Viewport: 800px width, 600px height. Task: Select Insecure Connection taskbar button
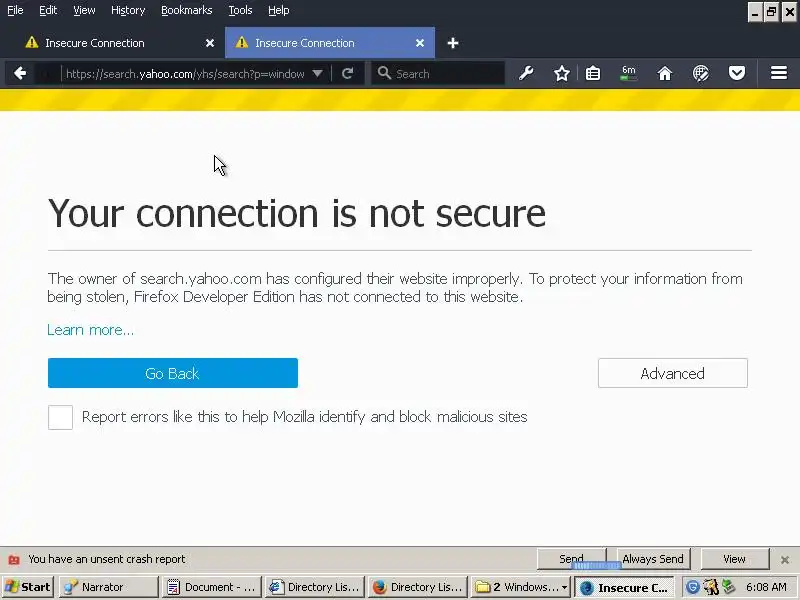(x=624, y=587)
